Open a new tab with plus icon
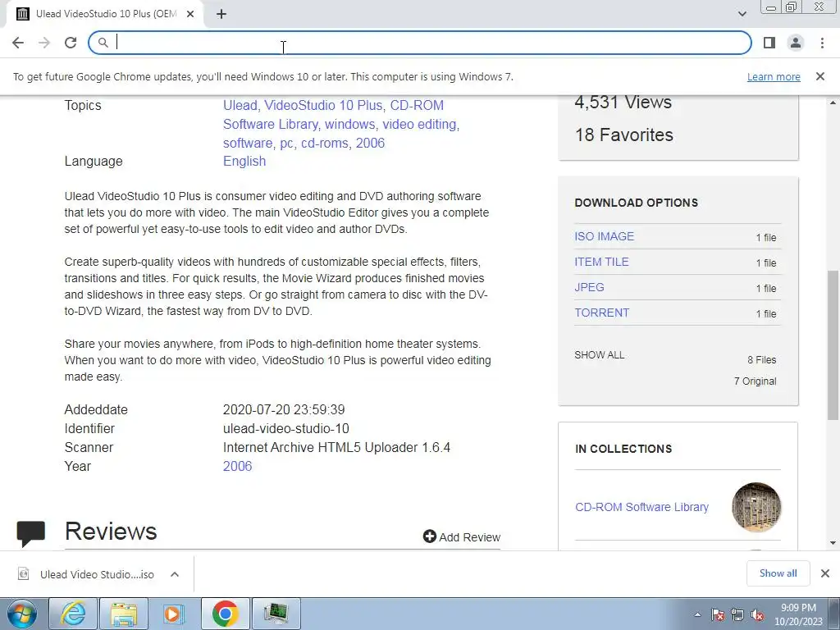This screenshot has height=630, width=840. pyautogui.click(x=221, y=14)
